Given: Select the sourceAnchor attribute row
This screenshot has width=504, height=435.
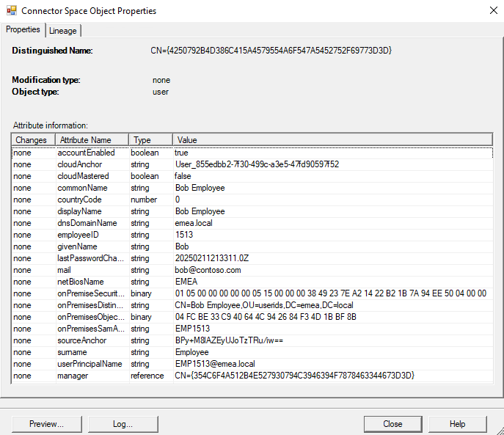Looking at the screenshot, I should [x=252, y=340].
